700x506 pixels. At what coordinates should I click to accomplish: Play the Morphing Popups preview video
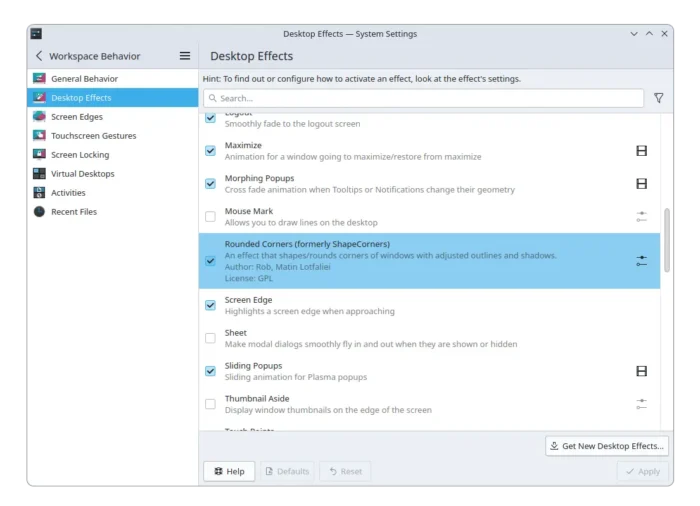tap(641, 184)
